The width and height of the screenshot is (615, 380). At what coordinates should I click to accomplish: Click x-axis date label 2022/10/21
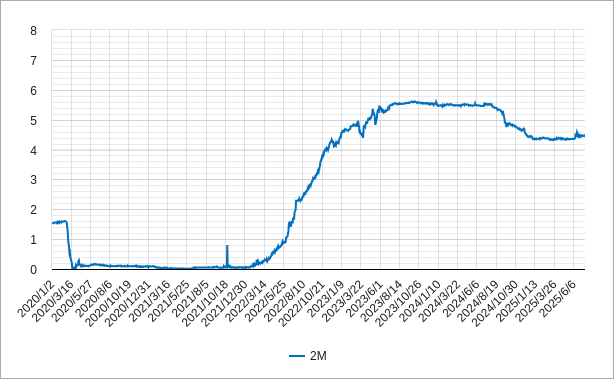click(x=301, y=304)
